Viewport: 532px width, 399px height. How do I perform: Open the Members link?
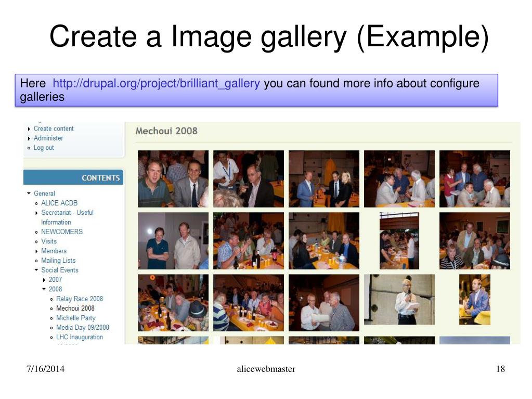[x=54, y=251]
